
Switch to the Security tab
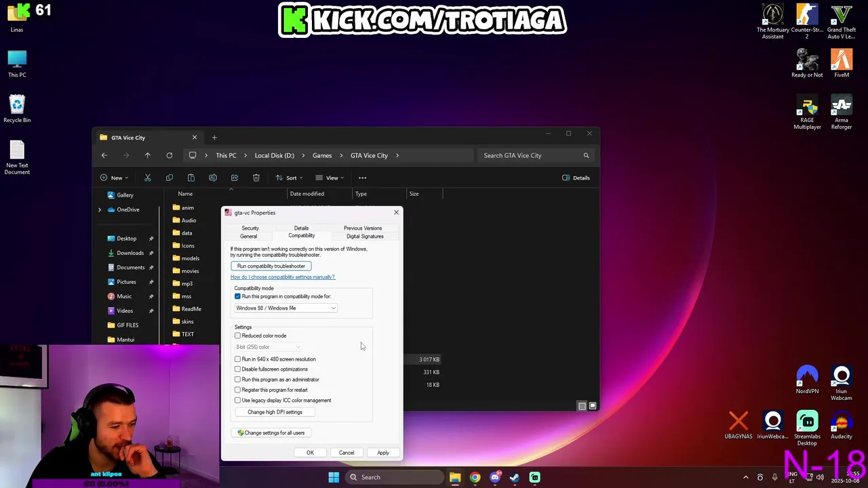(250, 228)
